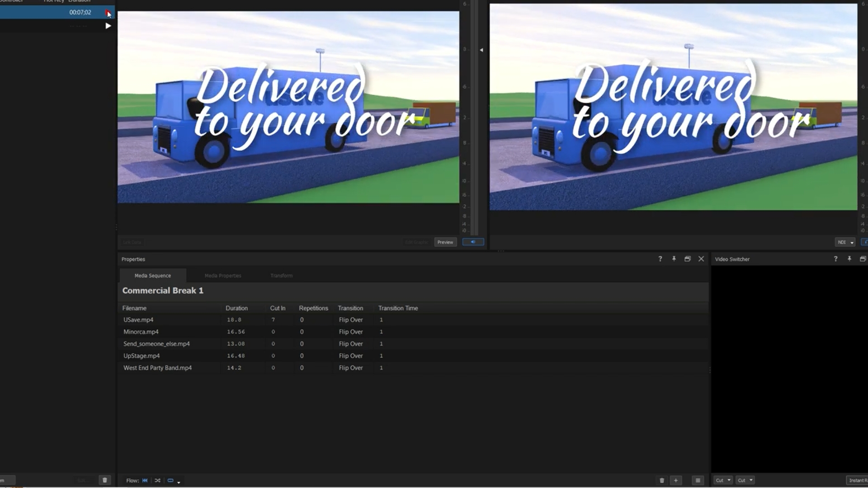Select West End Party Band.mp4
Viewport: 868px width, 488px height.
coord(157,368)
